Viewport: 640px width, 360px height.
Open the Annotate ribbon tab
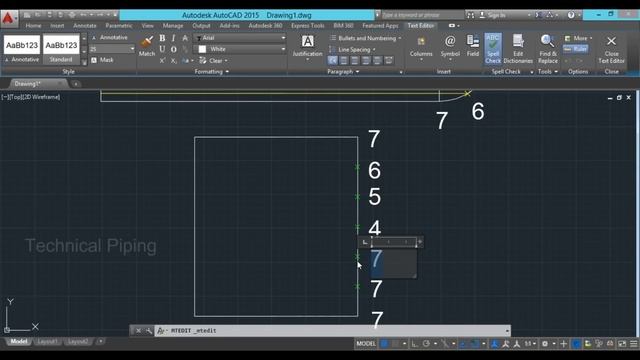coord(85,25)
